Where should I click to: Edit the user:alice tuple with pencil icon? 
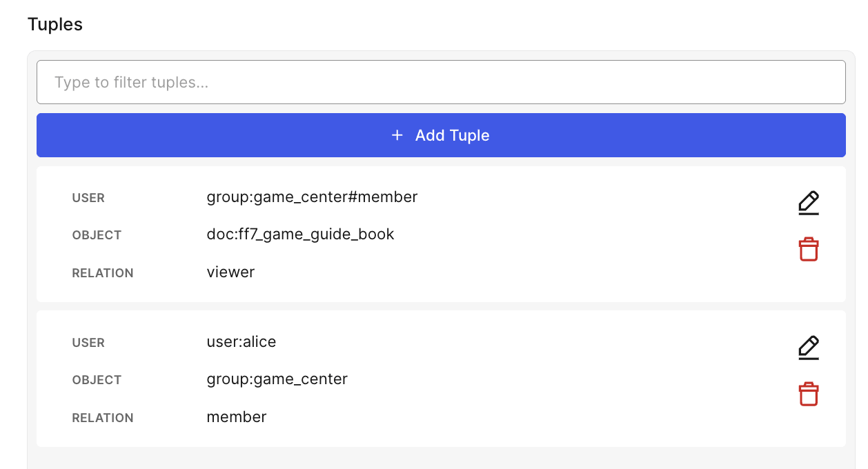point(808,348)
